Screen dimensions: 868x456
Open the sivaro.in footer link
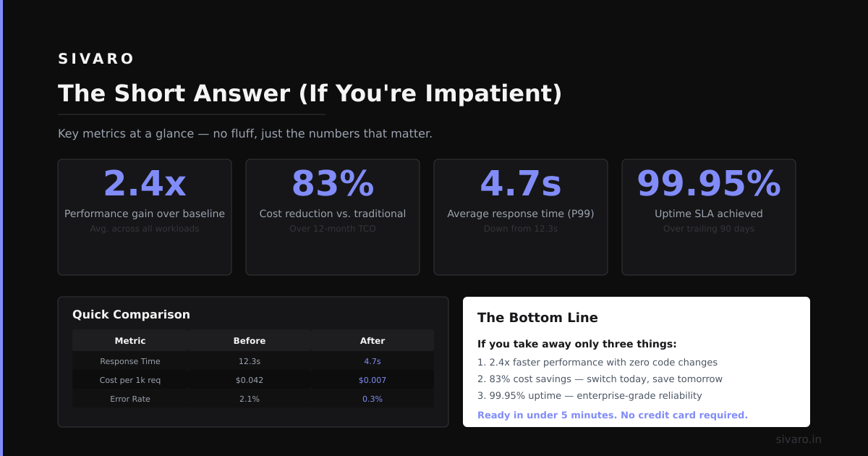[x=799, y=439]
